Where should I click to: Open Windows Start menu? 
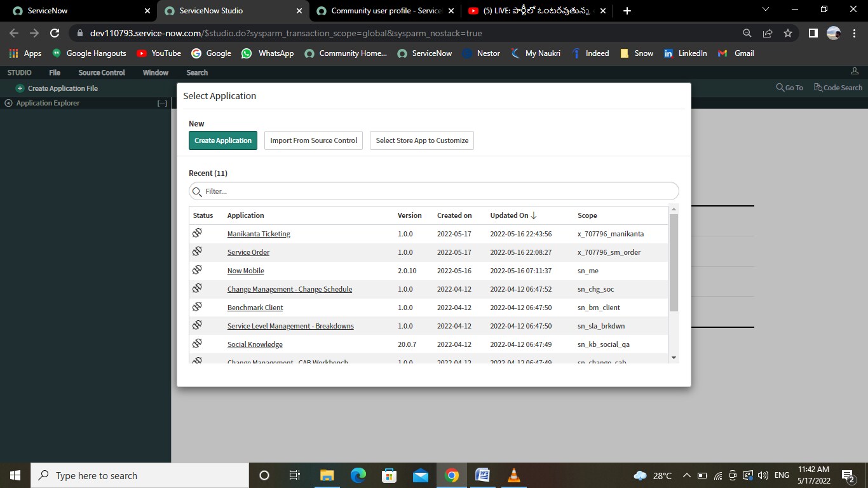(15, 475)
